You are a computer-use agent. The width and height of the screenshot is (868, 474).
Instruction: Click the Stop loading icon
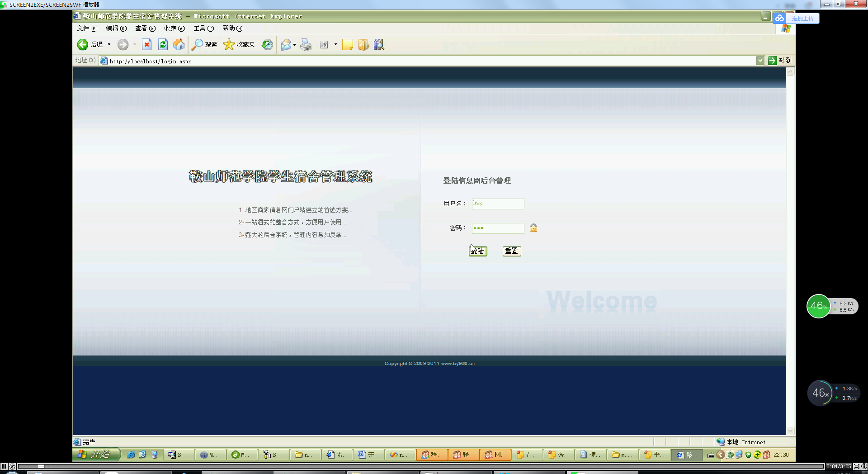pyautogui.click(x=146, y=44)
